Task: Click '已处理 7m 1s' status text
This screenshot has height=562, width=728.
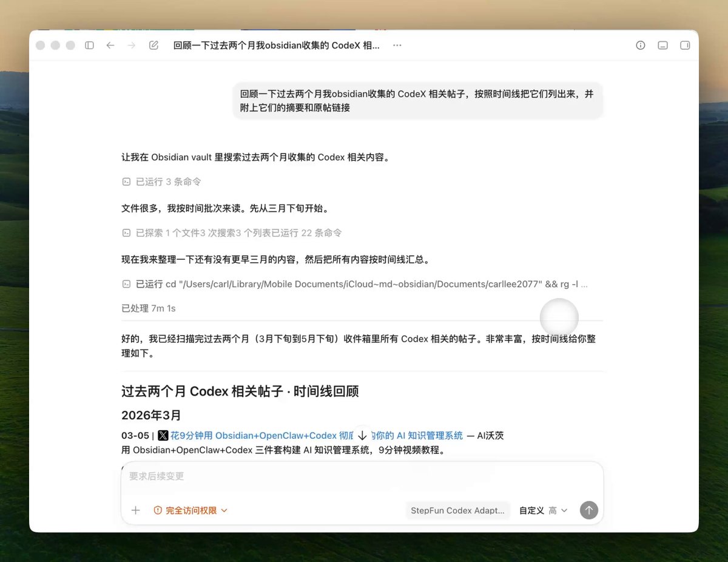Action: pos(149,308)
